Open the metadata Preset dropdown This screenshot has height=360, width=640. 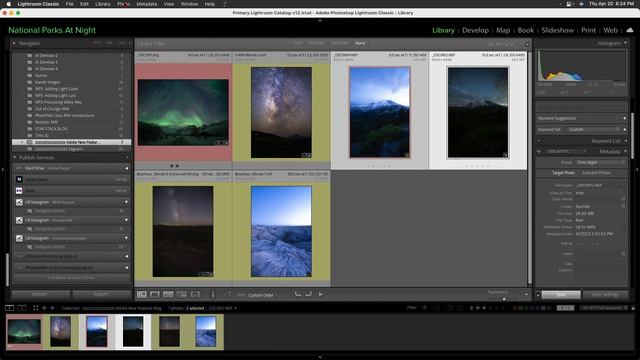click(600, 162)
